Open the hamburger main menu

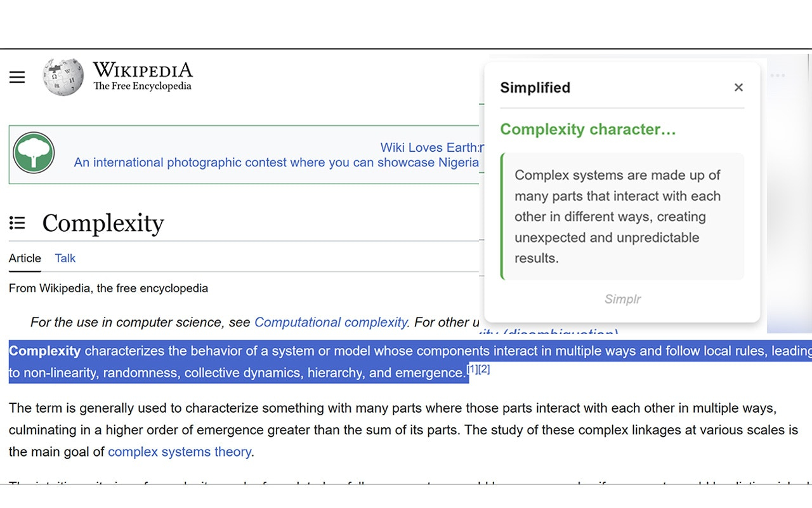click(x=17, y=77)
